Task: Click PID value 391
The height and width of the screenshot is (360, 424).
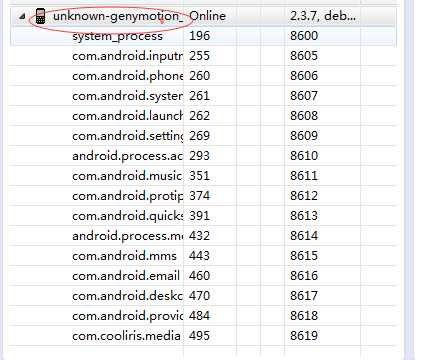Action: pos(199,216)
